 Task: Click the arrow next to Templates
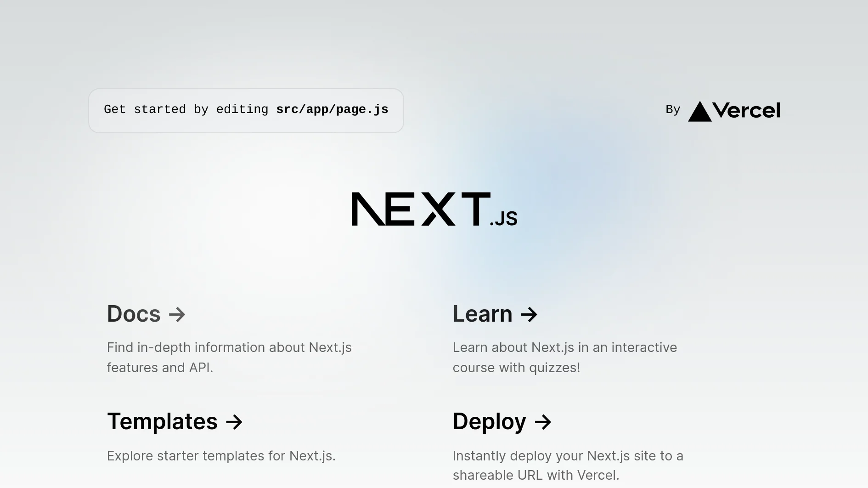pyautogui.click(x=234, y=422)
